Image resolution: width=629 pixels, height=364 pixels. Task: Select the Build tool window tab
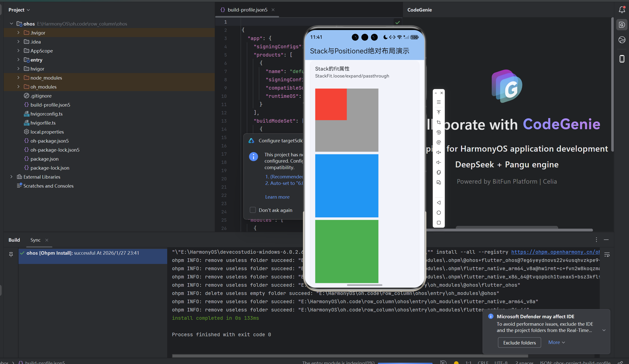(14, 240)
